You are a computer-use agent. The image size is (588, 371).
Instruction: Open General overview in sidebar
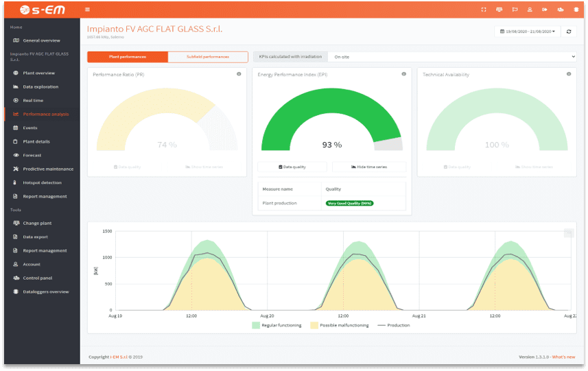[42, 40]
